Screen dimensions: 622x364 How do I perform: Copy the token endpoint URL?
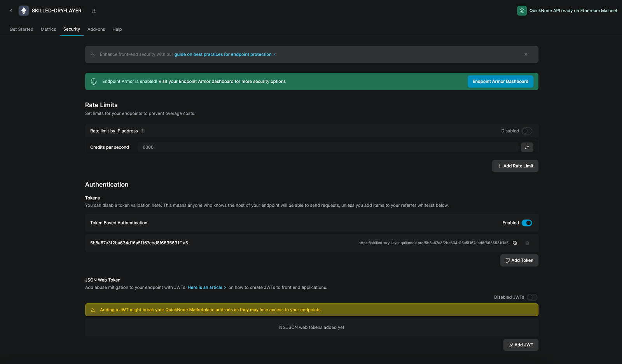(515, 243)
